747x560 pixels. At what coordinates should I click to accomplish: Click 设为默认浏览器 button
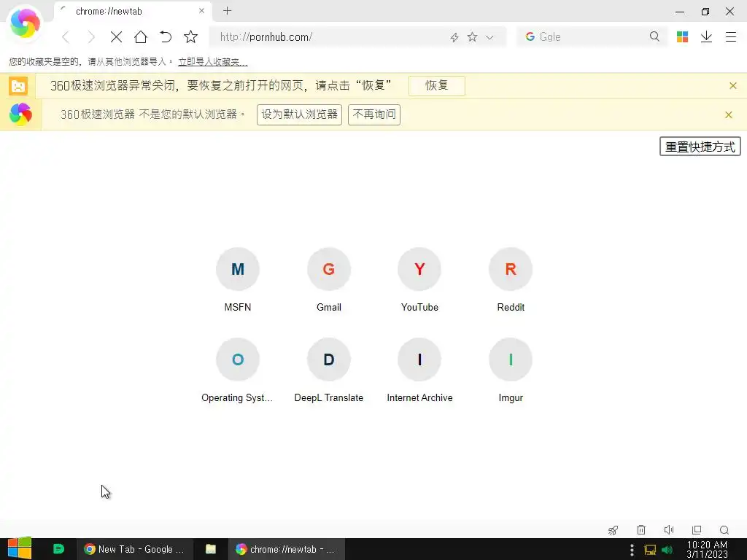point(299,114)
